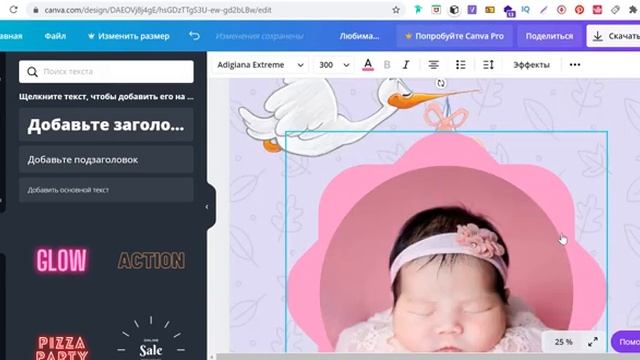Click the search magnifier icon
The width and height of the screenshot is (640, 360).
click(32, 72)
